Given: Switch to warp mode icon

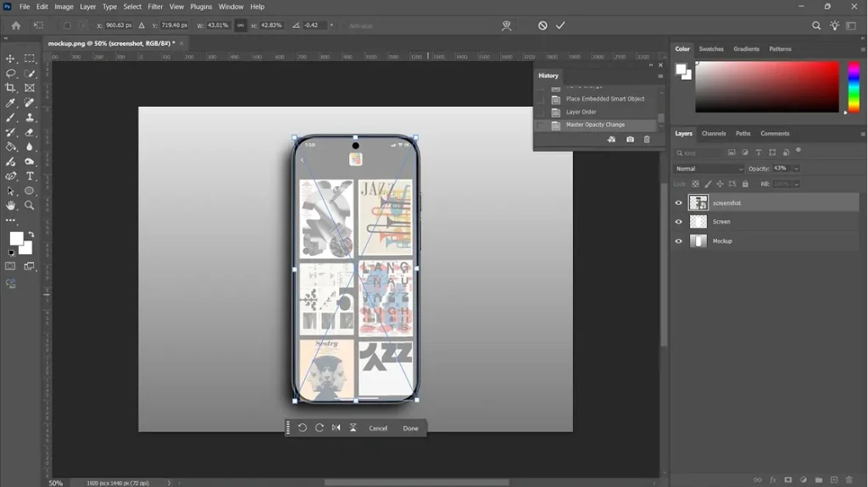Looking at the screenshot, I should click(x=506, y=25).
